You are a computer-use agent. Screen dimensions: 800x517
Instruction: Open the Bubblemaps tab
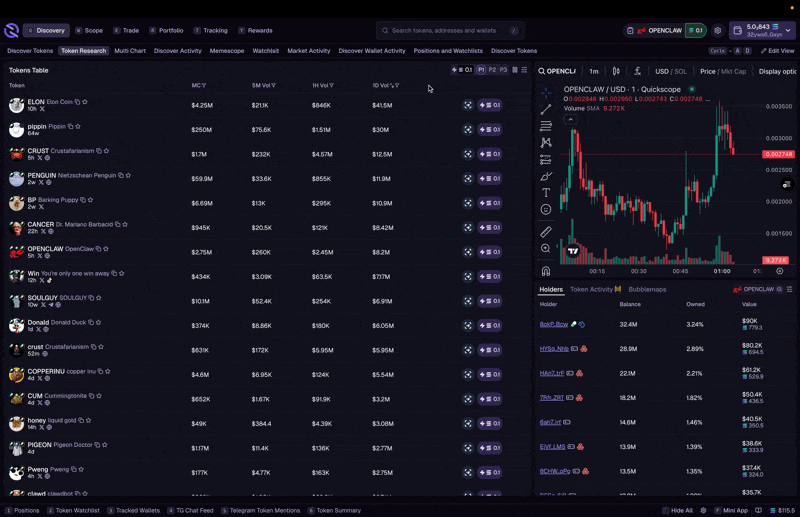coord(647,289)
